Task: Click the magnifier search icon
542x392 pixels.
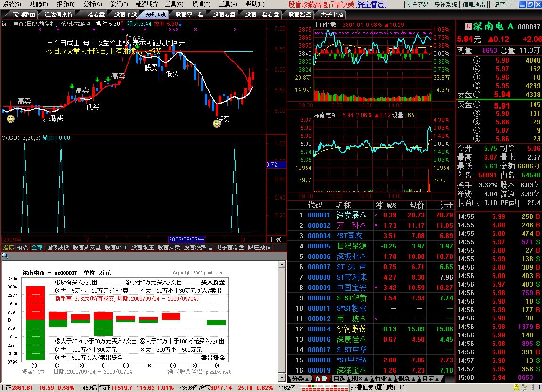Action: pyautogui.click(x=5, y=256)
